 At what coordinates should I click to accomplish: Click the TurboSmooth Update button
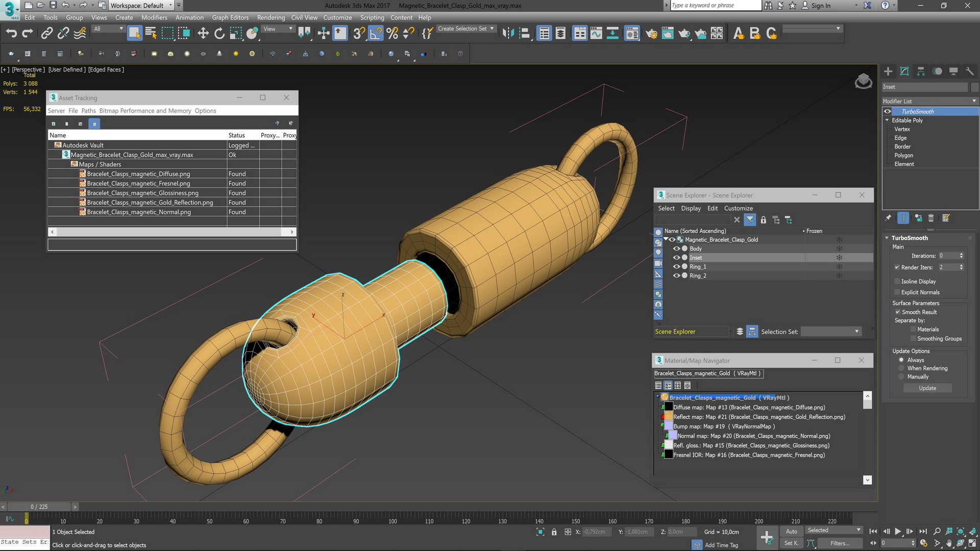pyautogui.click(x=927, y=388)
